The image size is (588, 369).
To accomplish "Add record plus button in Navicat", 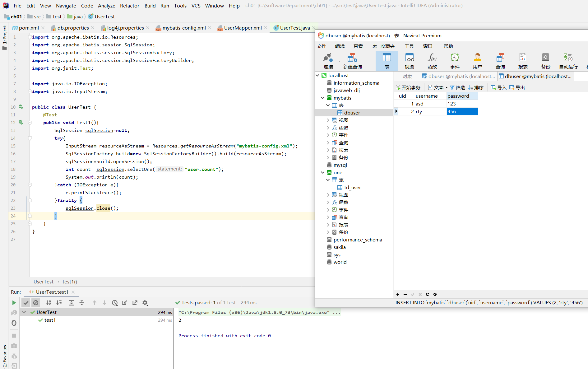I will [398, 294].
